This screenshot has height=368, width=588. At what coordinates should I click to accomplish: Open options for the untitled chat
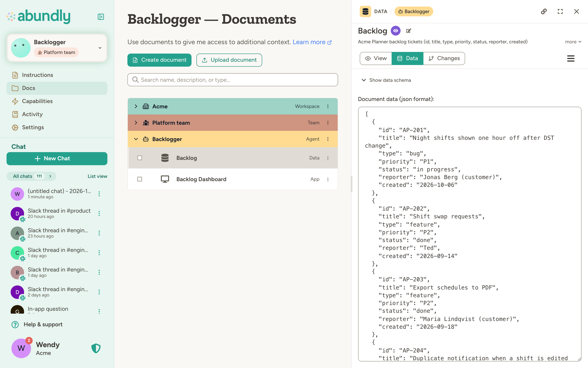click(99, 194)
